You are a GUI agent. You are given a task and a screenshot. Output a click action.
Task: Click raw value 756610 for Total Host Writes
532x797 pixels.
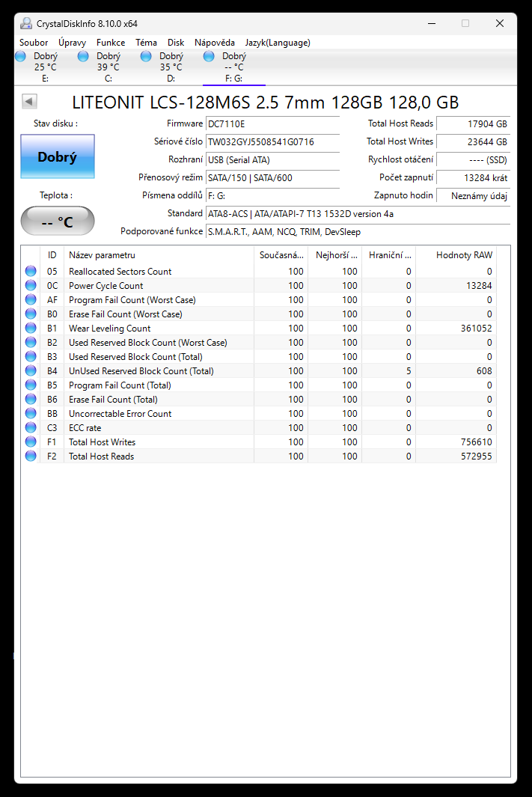point(476,442)
